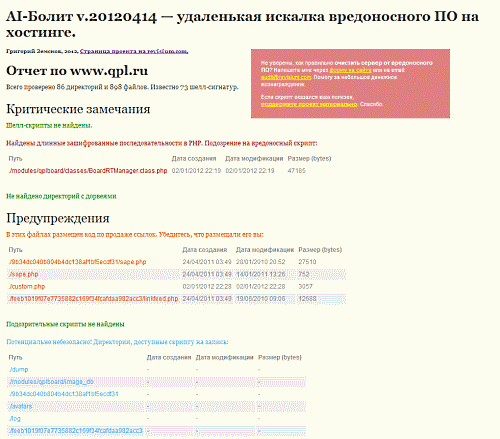Click the last /feeb1019f07e... writable directory entry
Viewport: 500px width, 439px height.
tap(76, 431)
